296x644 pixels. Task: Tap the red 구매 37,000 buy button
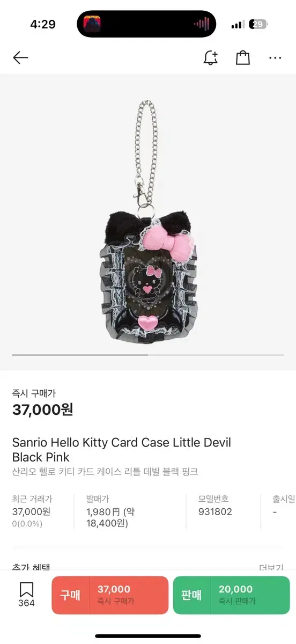coord(110,595)
